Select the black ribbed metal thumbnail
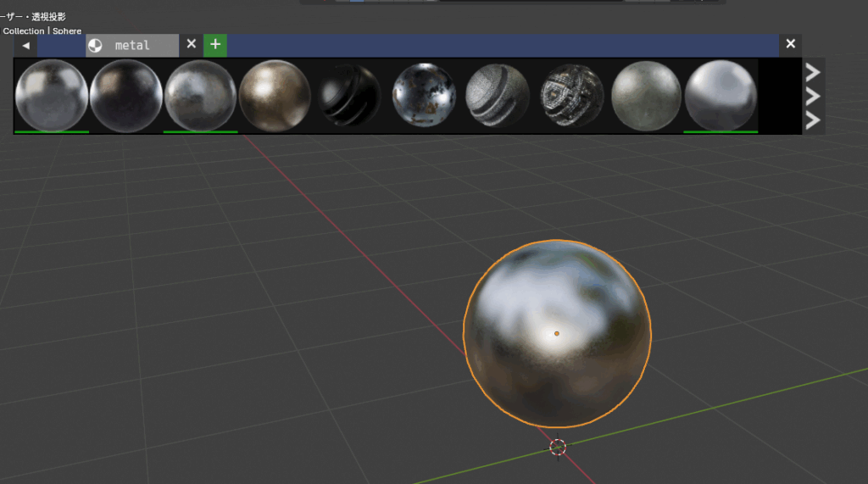Viewport: 868px width, 484px height. (x=349, y=95)
